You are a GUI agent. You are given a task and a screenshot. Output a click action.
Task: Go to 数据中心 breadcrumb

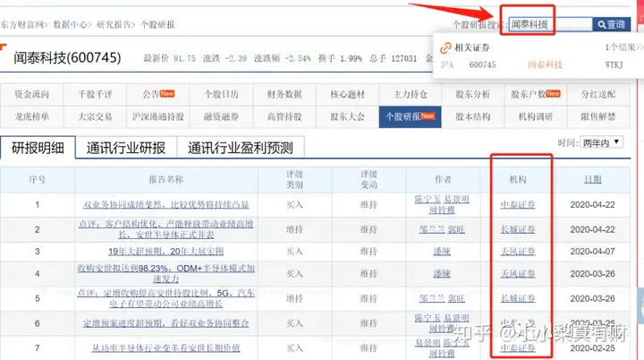71,25
